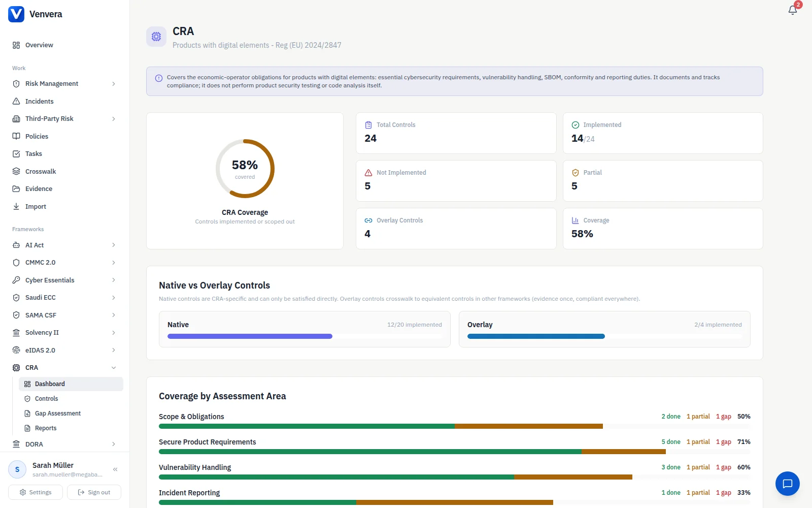Click the eIDAS 2.0 fingerprint icon
This screenshot has height=508, width=812.
16,351
